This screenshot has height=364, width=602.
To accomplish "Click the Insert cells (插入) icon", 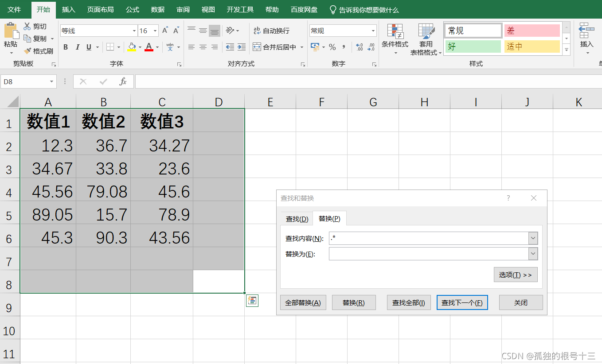I will click(586, 31).
